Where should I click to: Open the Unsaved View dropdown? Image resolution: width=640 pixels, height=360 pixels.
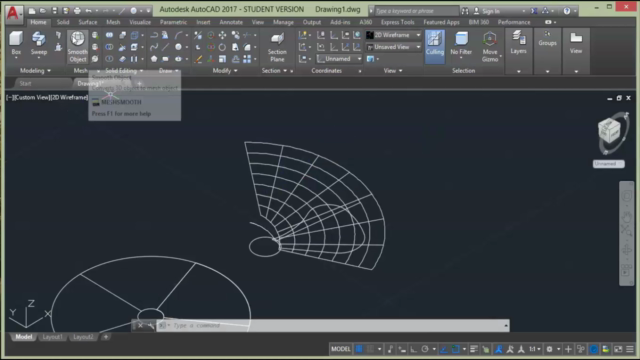click(393, 47)
